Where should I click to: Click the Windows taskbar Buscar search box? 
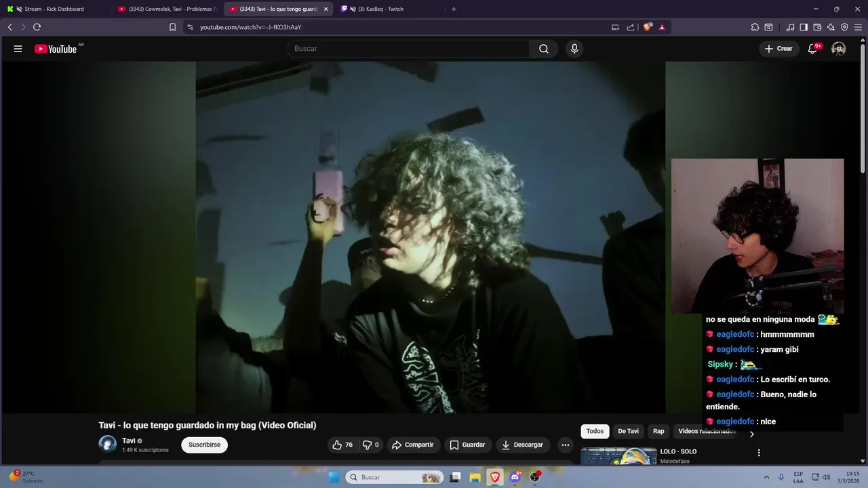[x=395, y=477]
